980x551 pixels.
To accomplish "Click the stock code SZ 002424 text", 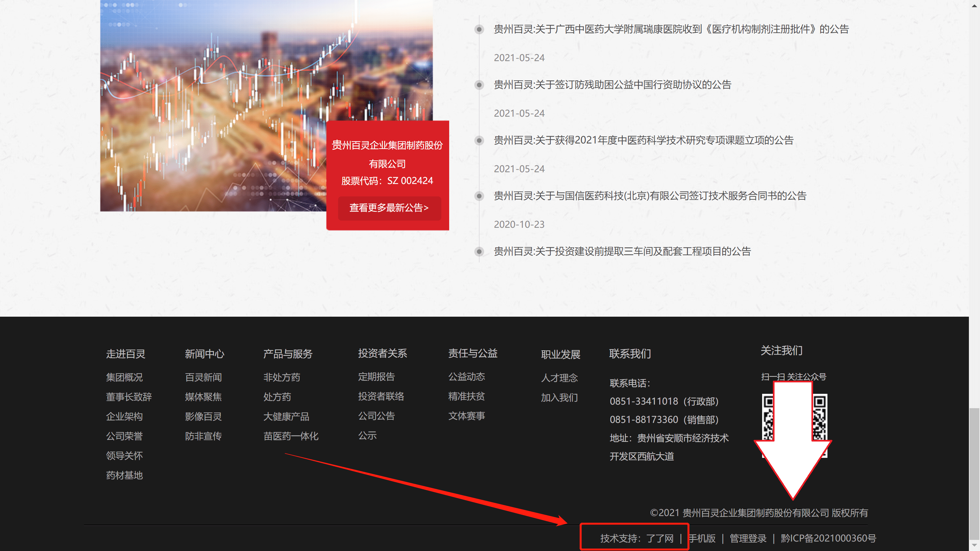I will coord(387,181).
